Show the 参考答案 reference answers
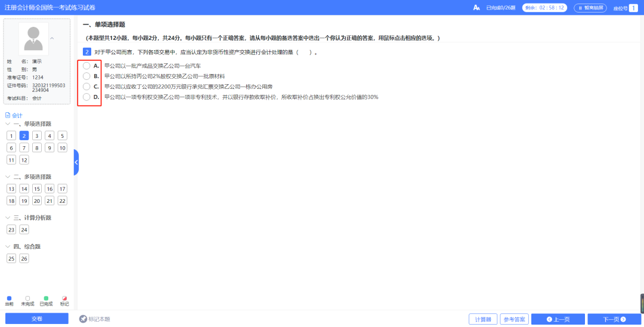Image resolution: width=644 pixels, height=327 pixels. click(x=514, y=319)
